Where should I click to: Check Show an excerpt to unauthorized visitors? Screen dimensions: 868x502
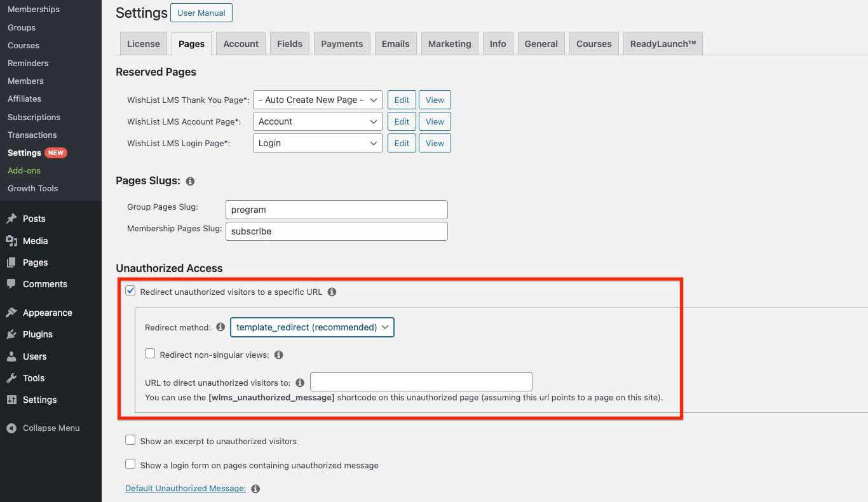tap(130, 440)
